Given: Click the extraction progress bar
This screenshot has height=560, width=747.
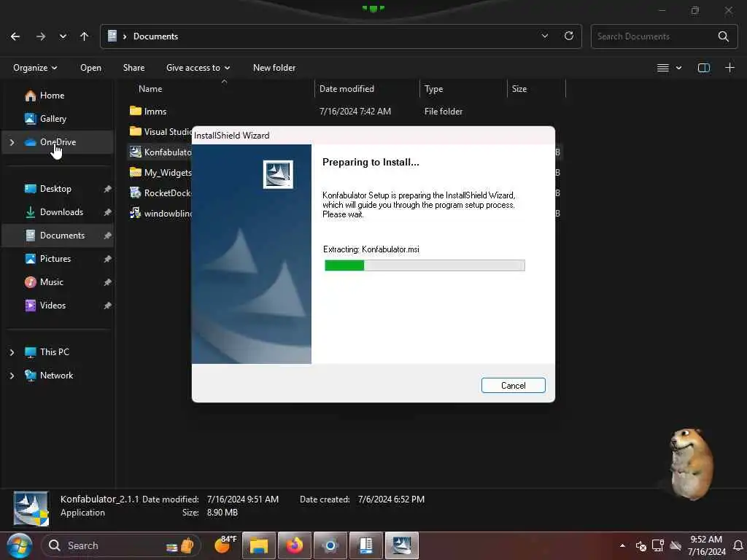Looking at the screenshot, I should tap(425, 265).
